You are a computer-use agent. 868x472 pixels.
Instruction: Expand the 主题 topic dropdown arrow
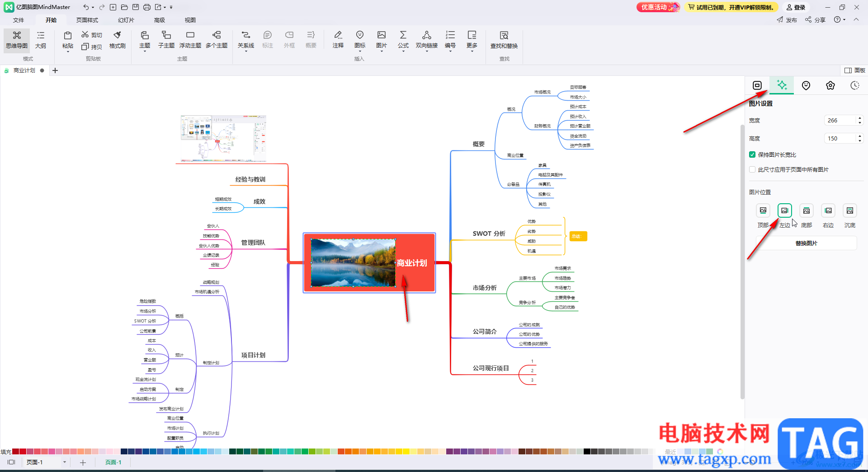click(145, 51)
